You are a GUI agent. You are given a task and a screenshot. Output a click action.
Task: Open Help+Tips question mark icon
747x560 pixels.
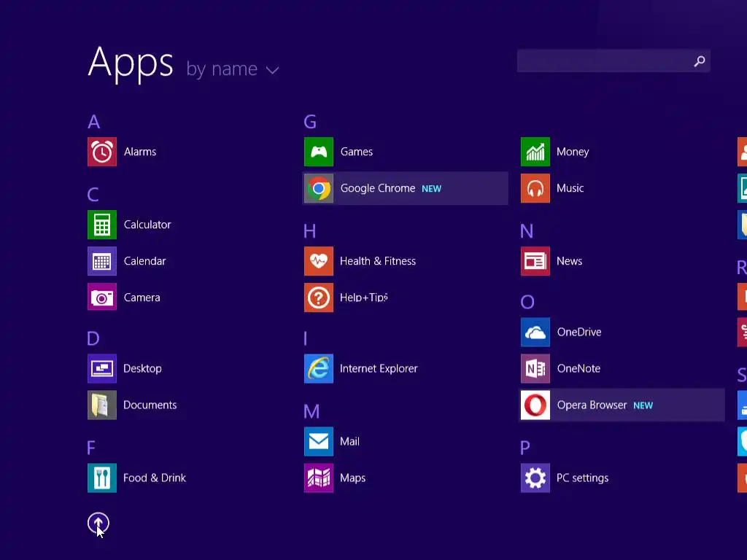tap(319, 297)
